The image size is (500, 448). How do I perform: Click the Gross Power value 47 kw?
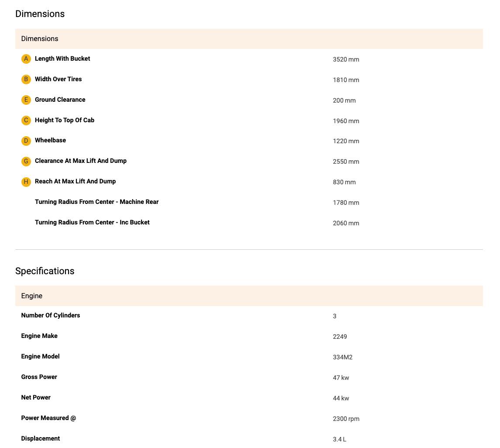[x=341, y=378]
